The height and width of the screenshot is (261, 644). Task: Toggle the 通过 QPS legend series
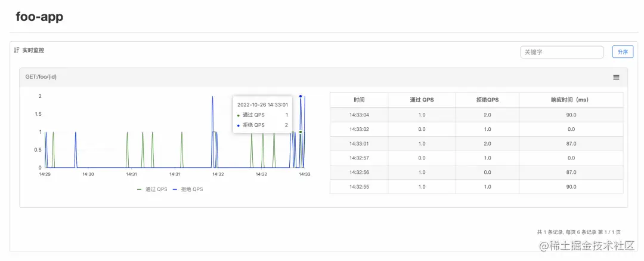152,189
